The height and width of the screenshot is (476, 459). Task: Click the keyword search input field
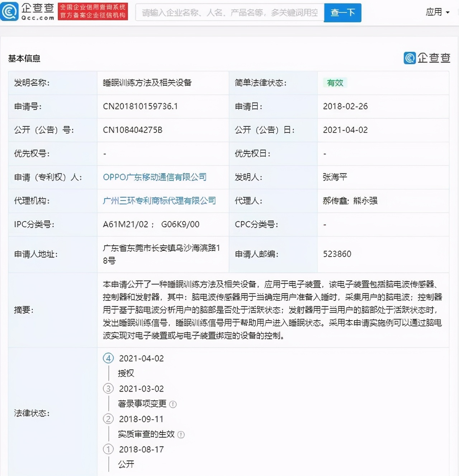pyautogui.click(x=229, y=12)
